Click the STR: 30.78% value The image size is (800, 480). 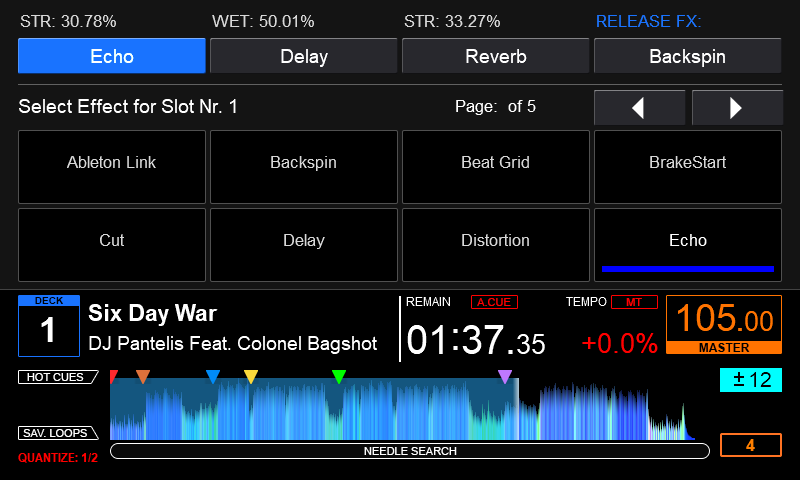68,21
